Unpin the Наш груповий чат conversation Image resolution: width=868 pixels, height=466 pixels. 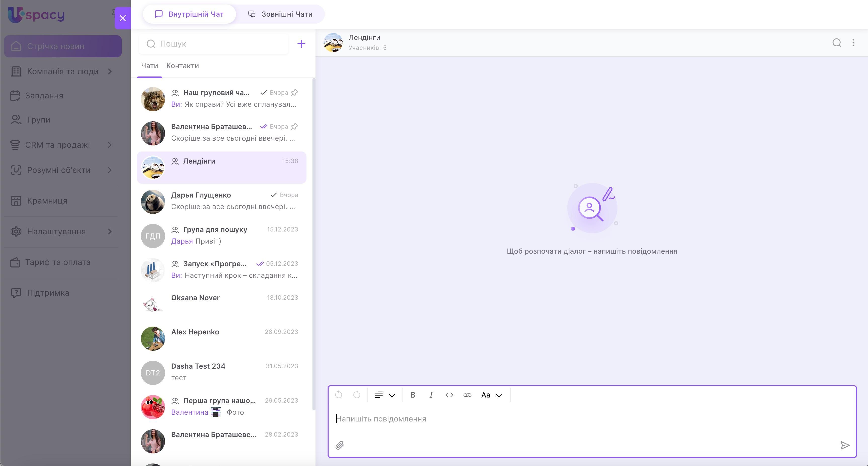295,92
